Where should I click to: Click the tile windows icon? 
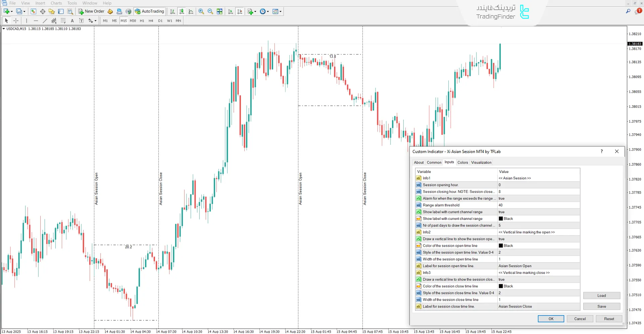(x=219, y=11)
